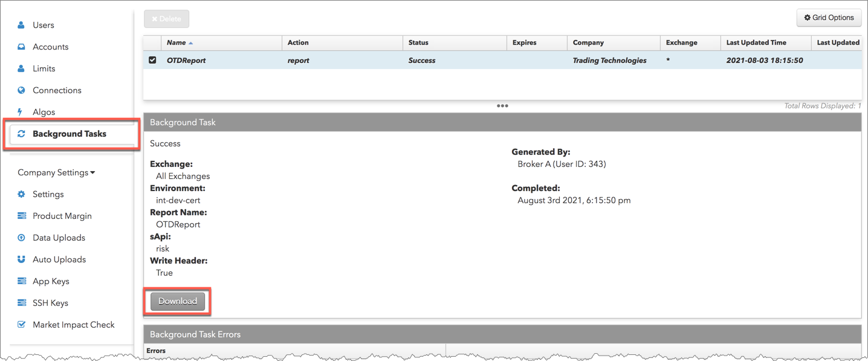Sort by Last Updated Time column
The image size is (868, 361).
pos(756,43)
